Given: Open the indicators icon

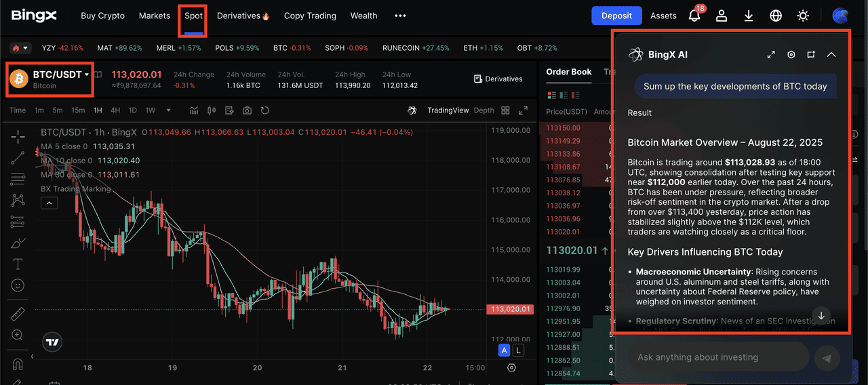Looking at the screenshot, I should point(194,110).
